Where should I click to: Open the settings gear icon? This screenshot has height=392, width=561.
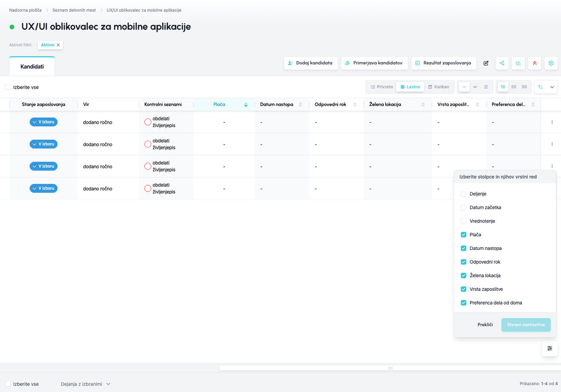[551, 63]
